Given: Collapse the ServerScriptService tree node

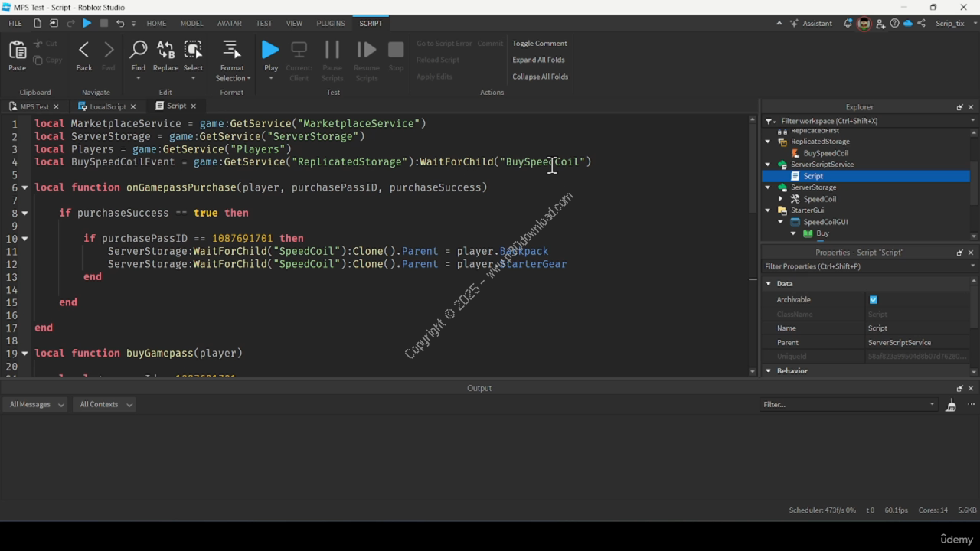Looking at the screenshot, I should click(x=768, y=165).
